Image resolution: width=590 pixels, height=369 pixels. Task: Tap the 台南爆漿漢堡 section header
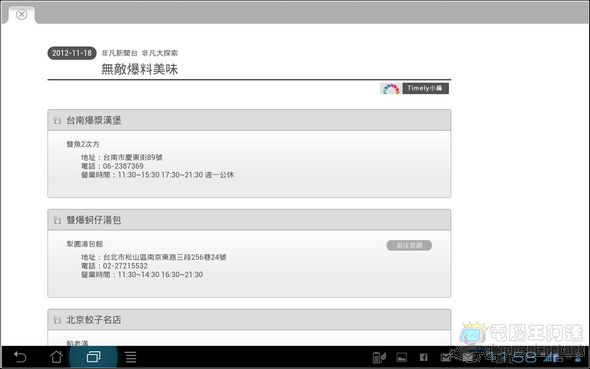point(249,120)
